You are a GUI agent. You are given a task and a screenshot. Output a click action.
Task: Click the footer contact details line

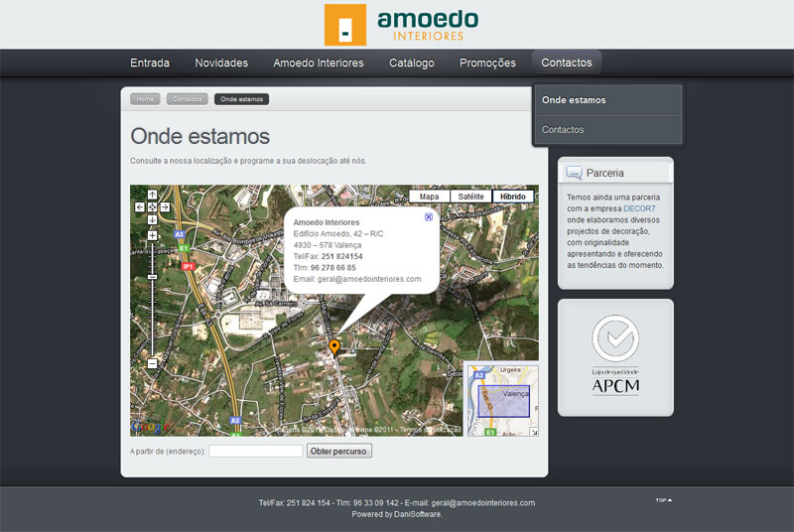[x=397, y=503]
